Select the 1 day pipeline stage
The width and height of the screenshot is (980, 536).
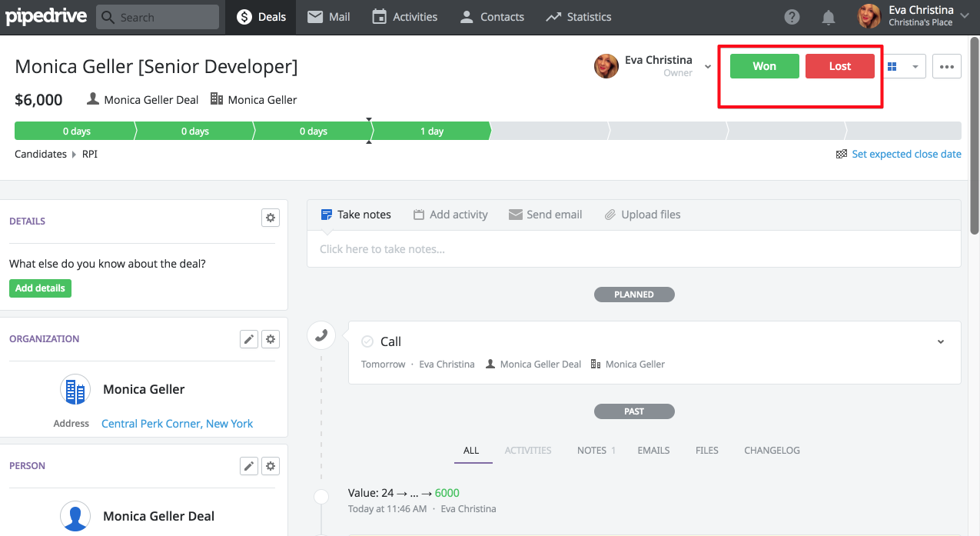432,131
